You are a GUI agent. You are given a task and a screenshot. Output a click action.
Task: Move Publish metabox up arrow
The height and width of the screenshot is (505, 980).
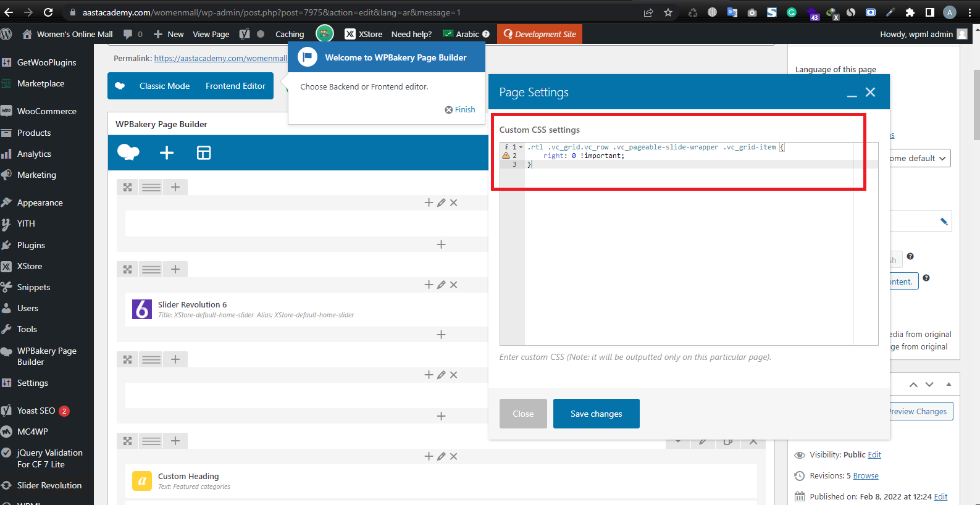tap(913, 384)
